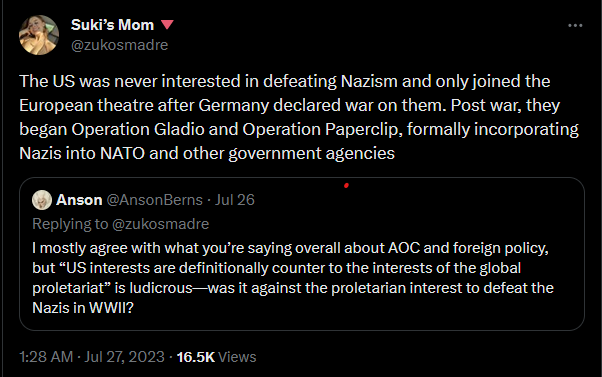Open the quoted tweet about AOC and foreign policy
Screen dimensions: 602x377
[x=302, y=254]
